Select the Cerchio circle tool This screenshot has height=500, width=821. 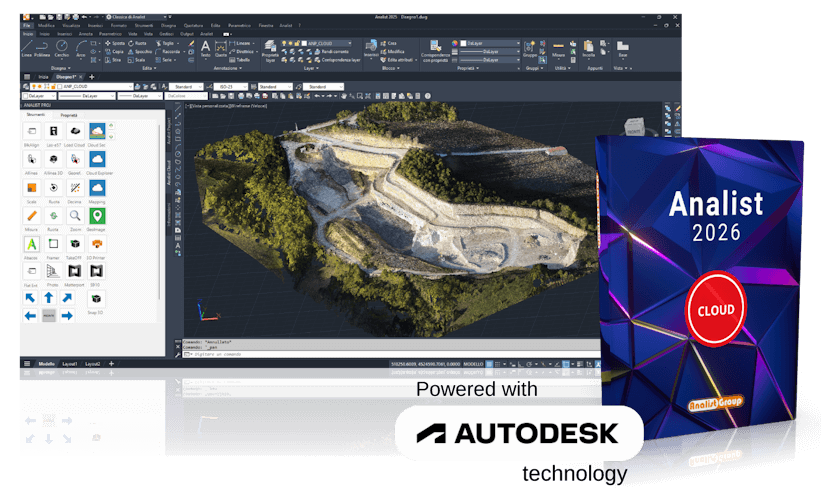click(62, 48)
